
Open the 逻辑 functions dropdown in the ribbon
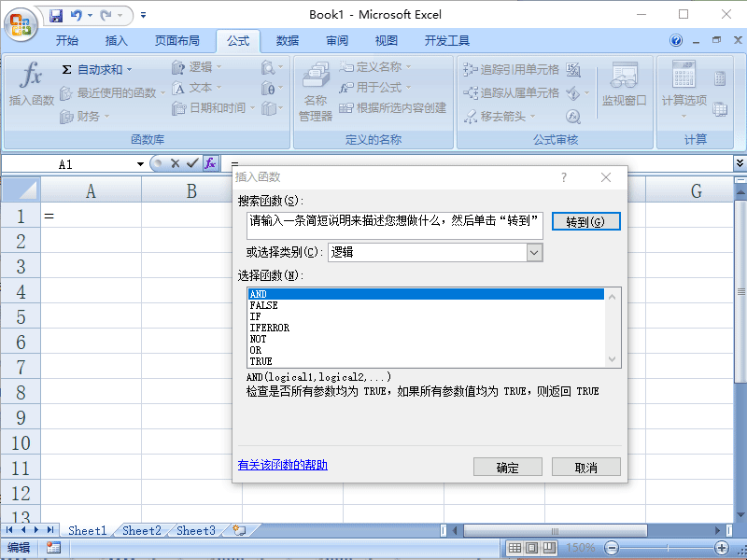[x=197, y=67]
